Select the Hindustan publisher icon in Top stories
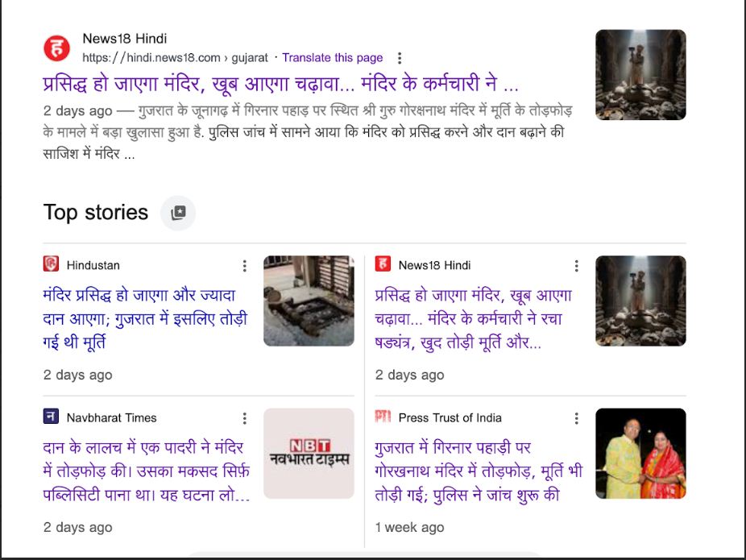 (52, 263)
